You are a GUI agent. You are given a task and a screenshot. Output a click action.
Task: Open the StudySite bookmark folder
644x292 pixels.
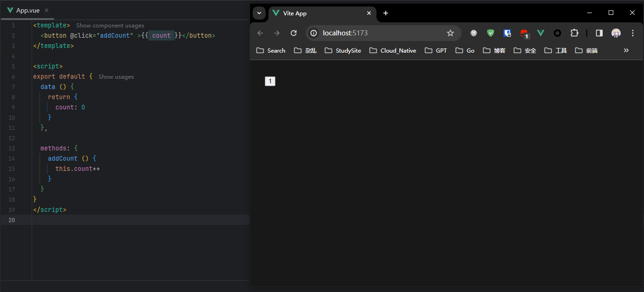(x=343, y=50)
